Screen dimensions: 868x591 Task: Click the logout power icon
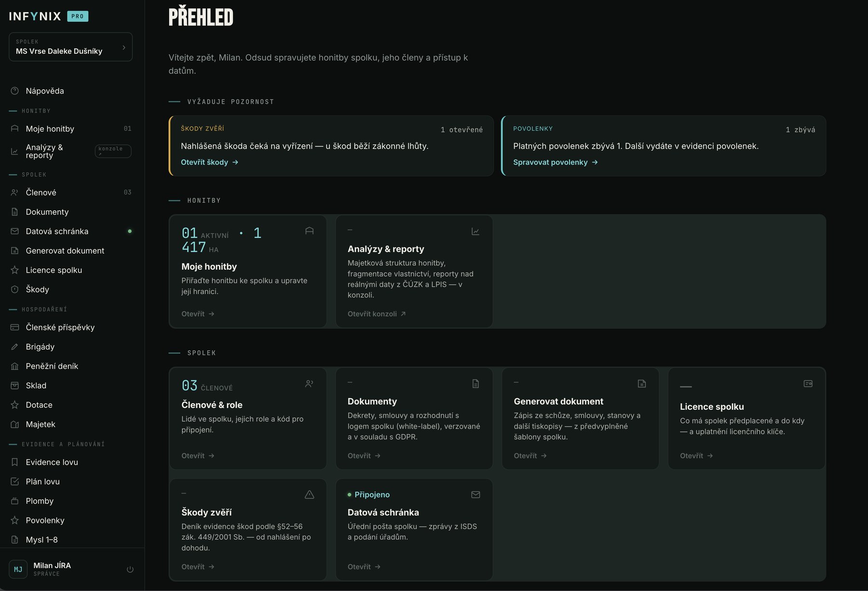[130, 569]
